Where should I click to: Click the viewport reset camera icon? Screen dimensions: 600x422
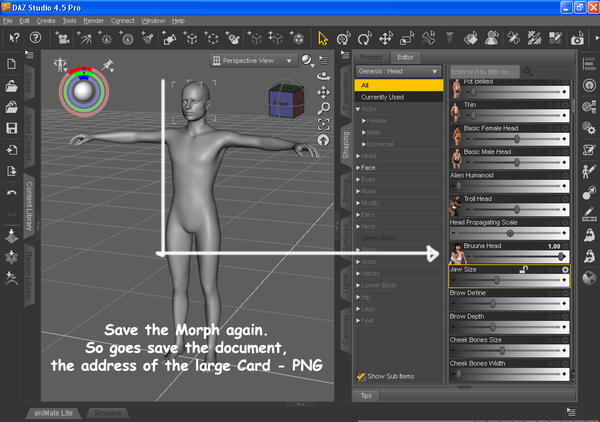[324, 140]
